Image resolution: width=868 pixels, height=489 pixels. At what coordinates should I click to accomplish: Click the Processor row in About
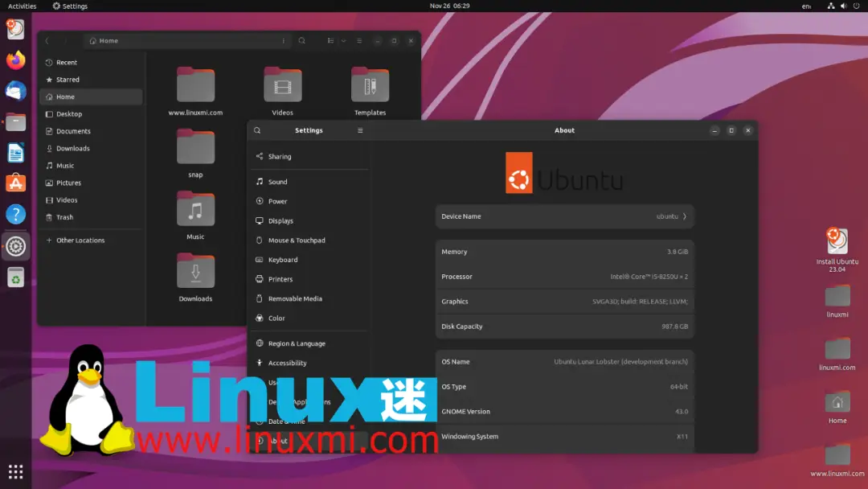pyautogui.click(x=565, y=277)
